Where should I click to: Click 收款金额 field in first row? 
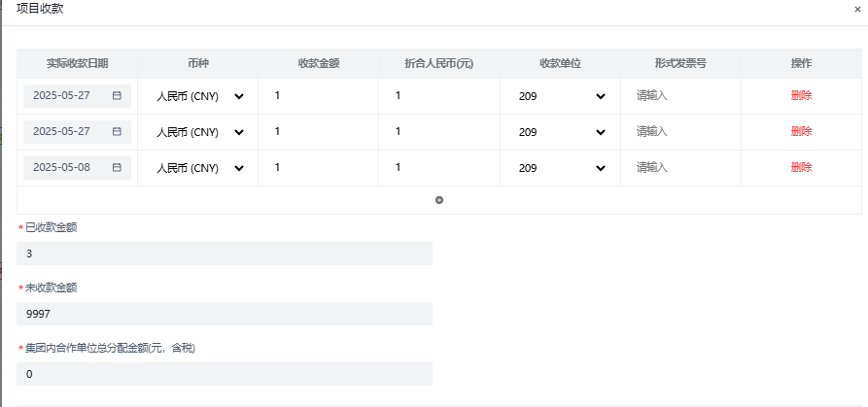coord(319,95)
